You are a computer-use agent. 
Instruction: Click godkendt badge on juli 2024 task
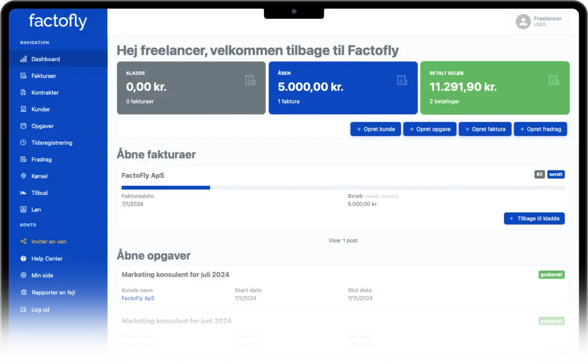pos(552,275)
